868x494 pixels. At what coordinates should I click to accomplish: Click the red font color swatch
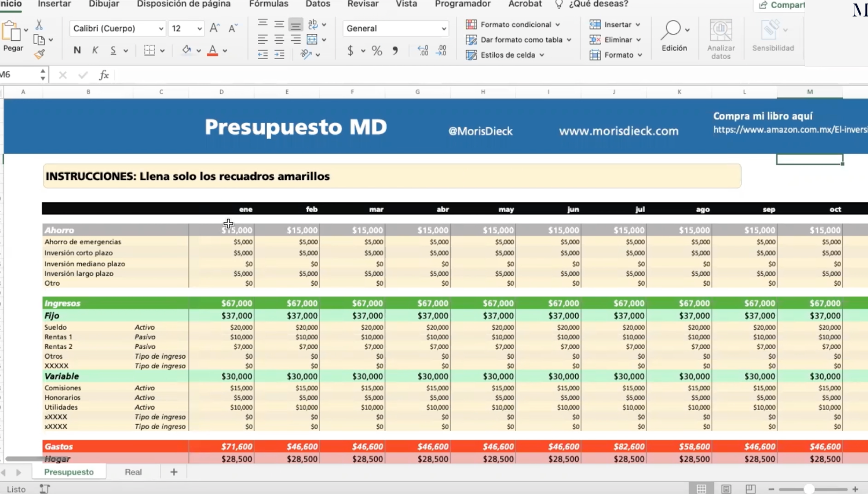[213, 50]
